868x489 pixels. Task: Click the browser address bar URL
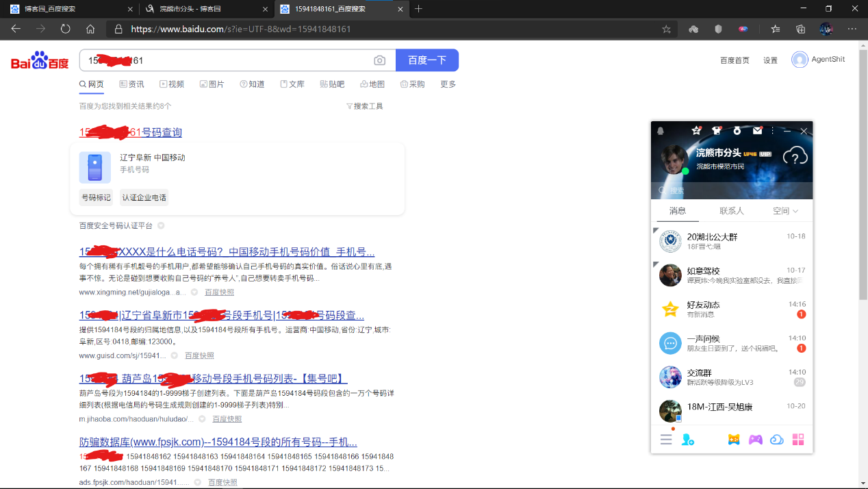pos(241,29)
